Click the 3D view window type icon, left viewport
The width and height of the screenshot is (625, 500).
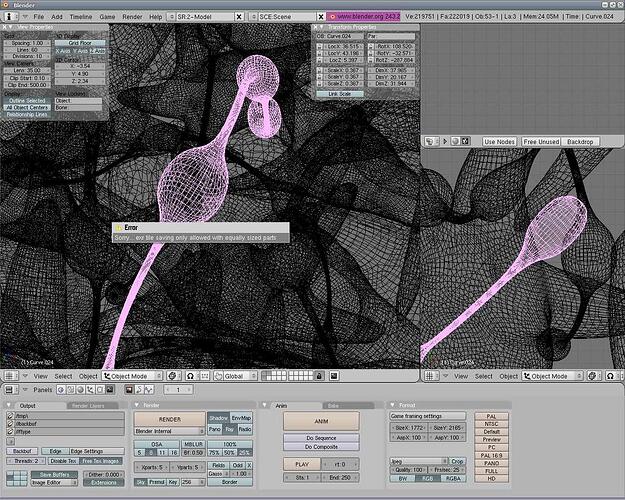(10, 376)
